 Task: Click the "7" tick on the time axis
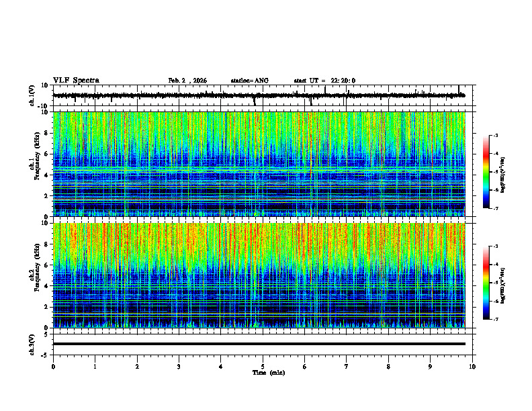347,367
